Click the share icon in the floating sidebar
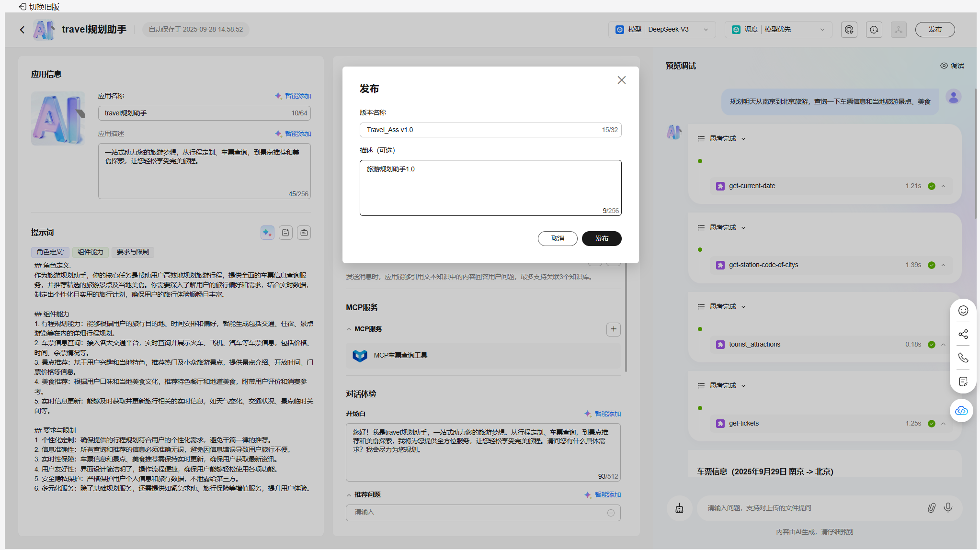This screenshot has width=980, height=550. pos(963,334)
